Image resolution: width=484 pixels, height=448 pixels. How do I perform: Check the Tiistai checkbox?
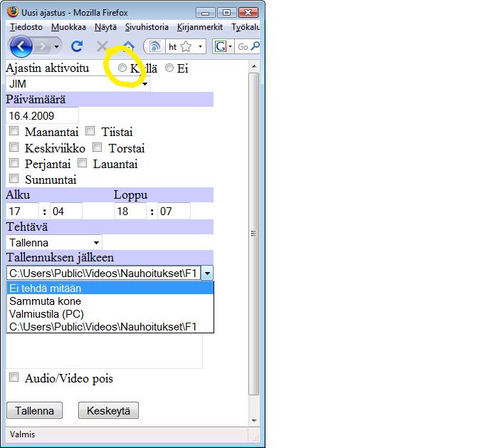[x=90, y=131]
